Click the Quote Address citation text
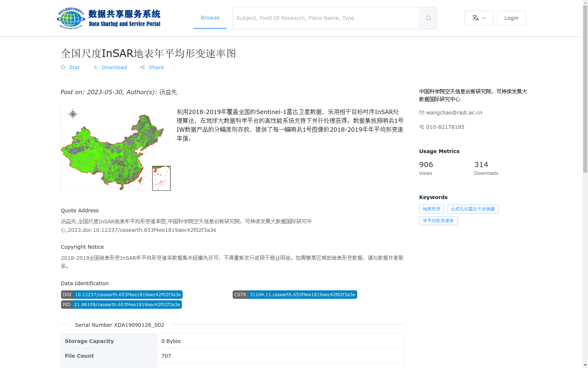Viewport: 588px width, 368px height. pyautogui.click(x=186, y=226)
